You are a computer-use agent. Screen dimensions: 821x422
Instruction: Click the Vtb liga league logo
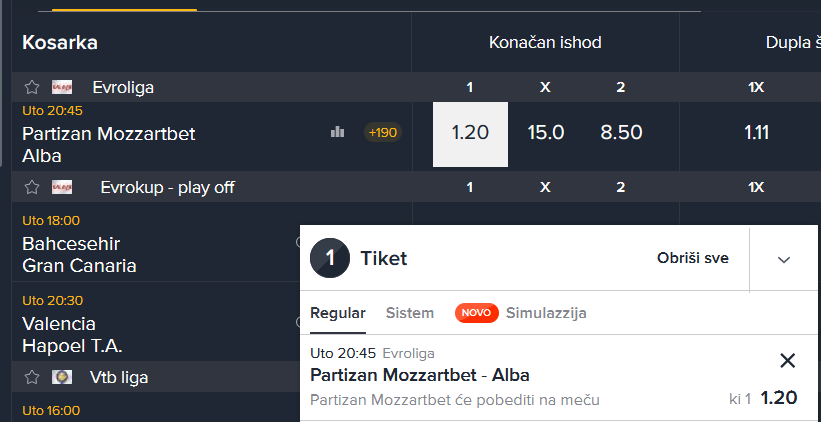pos(62,377)
